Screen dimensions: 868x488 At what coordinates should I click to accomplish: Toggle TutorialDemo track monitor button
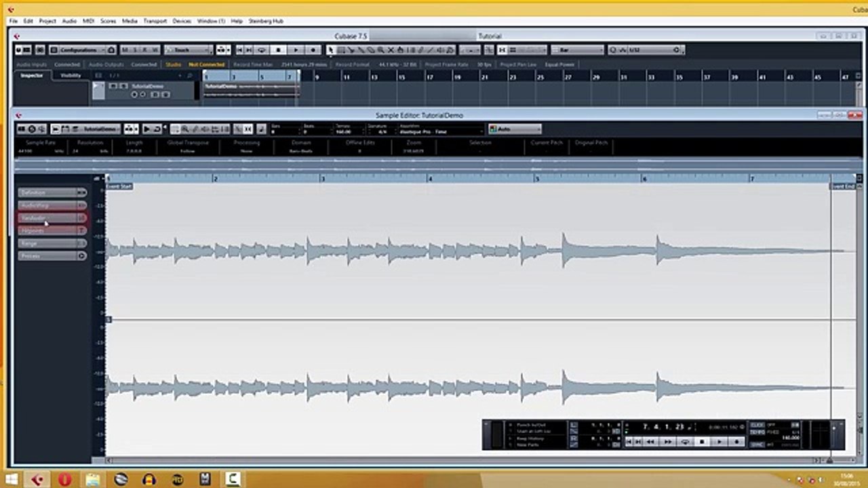tap(142, 94)
